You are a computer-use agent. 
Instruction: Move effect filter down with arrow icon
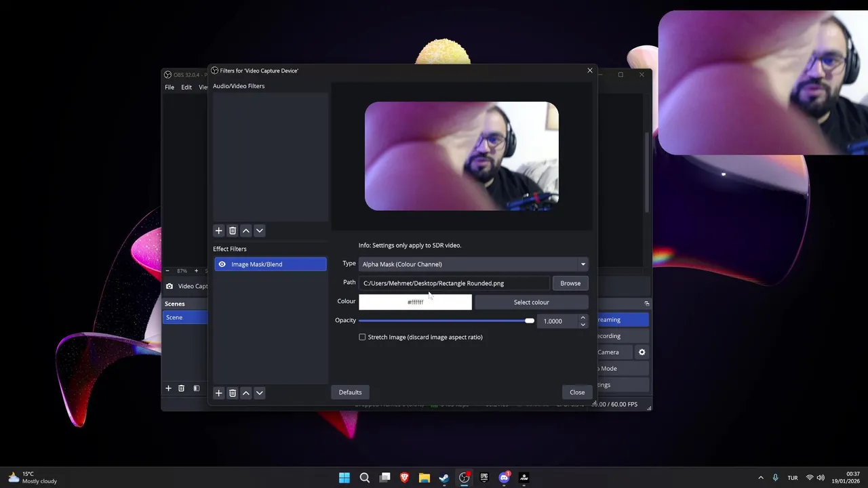(x=259, y=392)
